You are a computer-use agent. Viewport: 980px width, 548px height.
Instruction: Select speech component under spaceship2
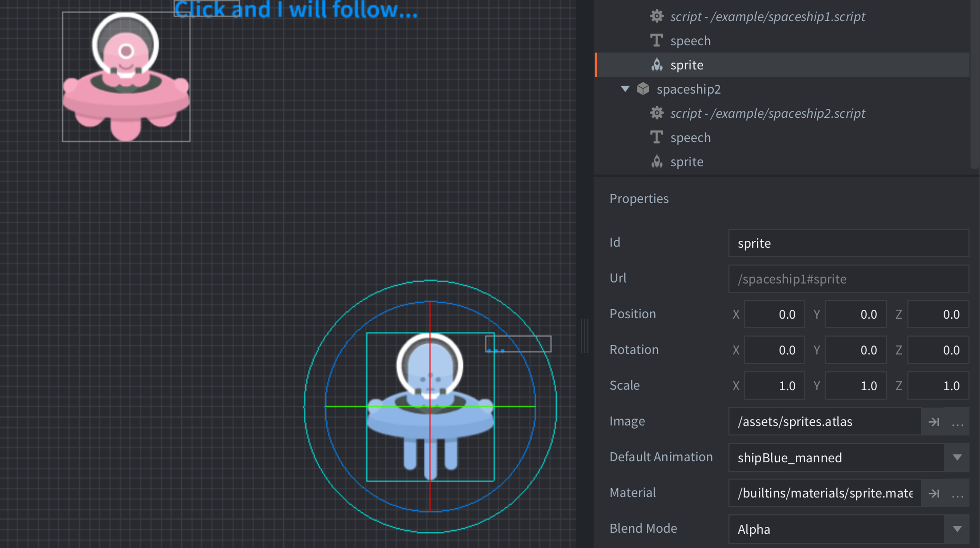coord(691,137)
